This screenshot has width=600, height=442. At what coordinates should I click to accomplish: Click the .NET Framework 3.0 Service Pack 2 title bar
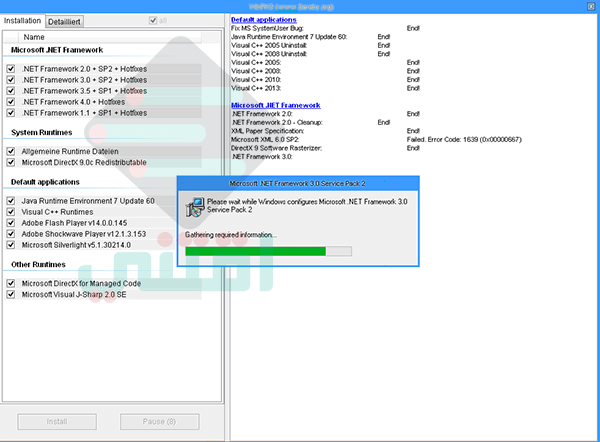[x=298, y=184]
